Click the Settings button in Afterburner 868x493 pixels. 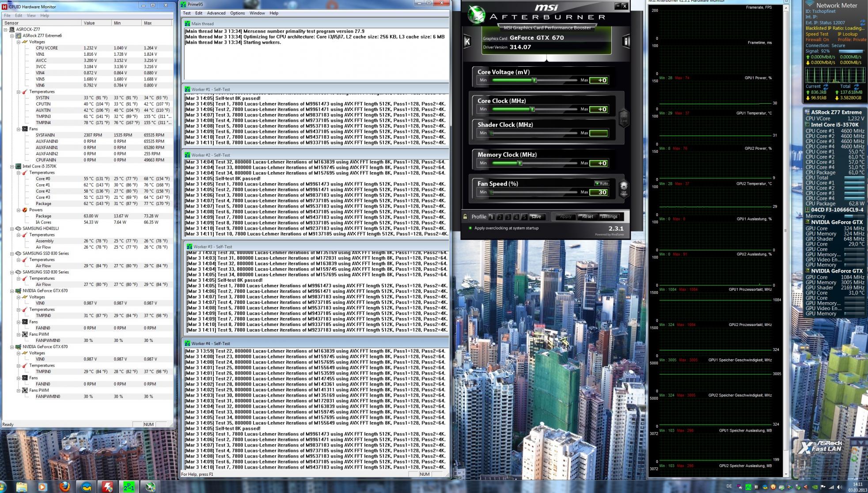pyautogui.click(x=609, y=216)
